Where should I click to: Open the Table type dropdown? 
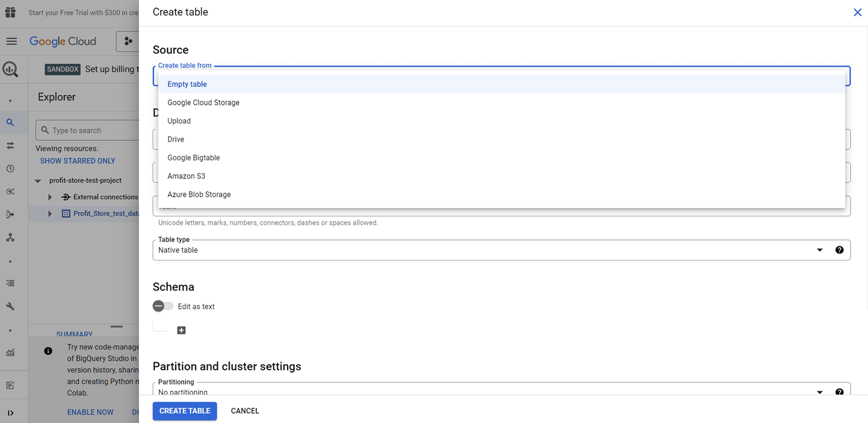820,250
